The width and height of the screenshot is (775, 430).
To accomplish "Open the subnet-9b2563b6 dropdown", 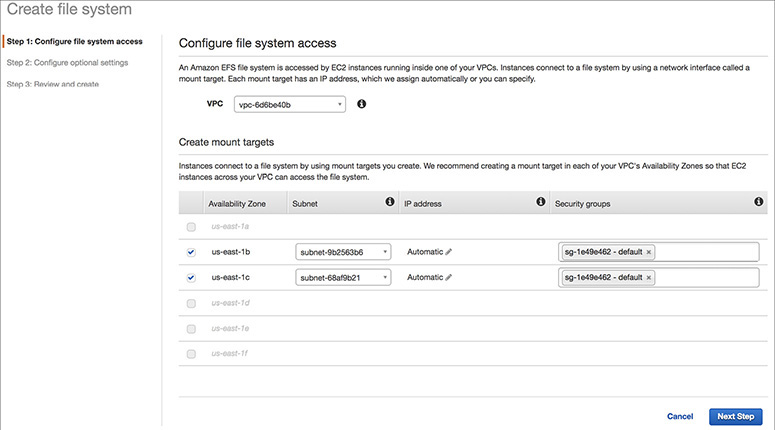I will pyautogui.click(x=343, y=252).
